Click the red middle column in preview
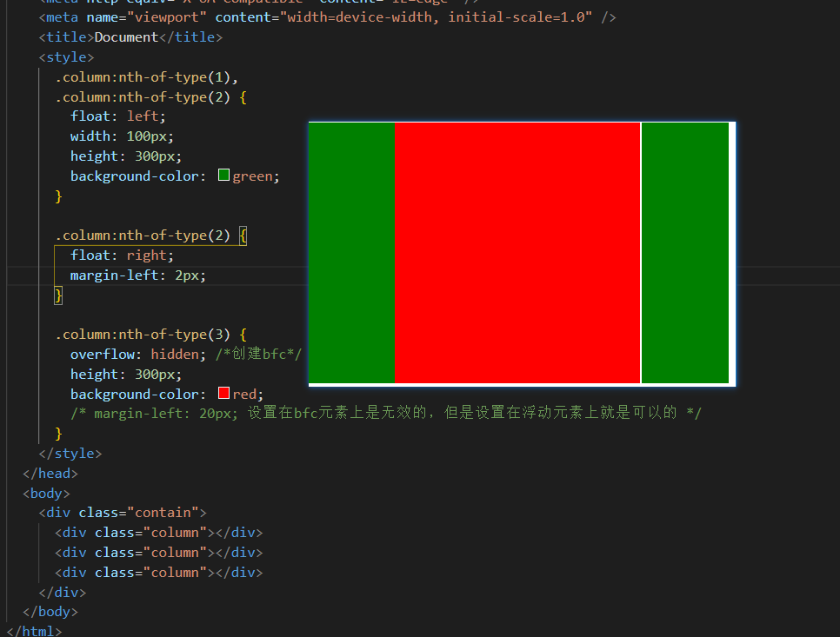 coord(517,253)
